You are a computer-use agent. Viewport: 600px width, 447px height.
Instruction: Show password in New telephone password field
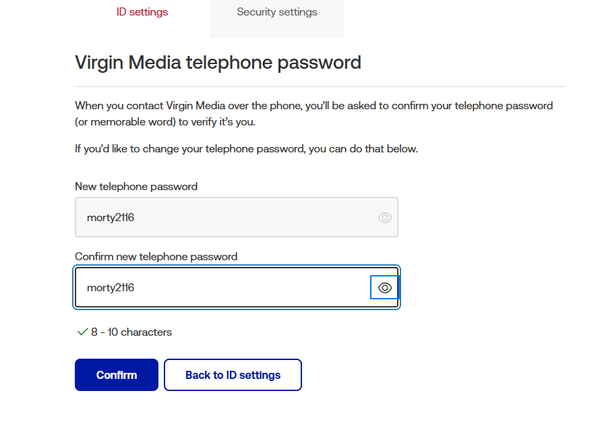[385, 217]
